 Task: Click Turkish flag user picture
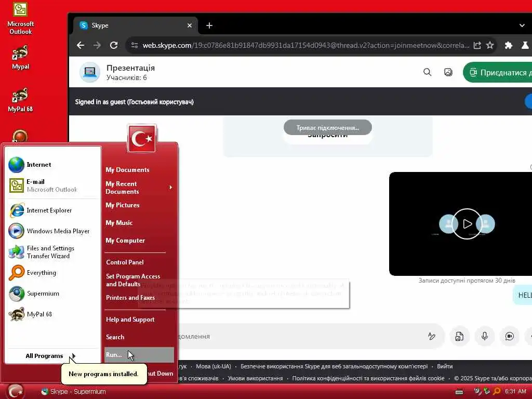(142, 138)
